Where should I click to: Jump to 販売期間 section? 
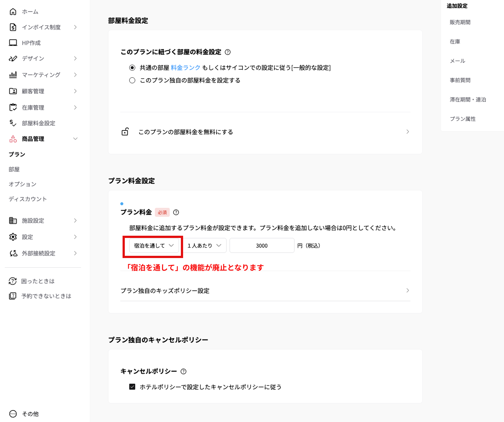point(460,22)
